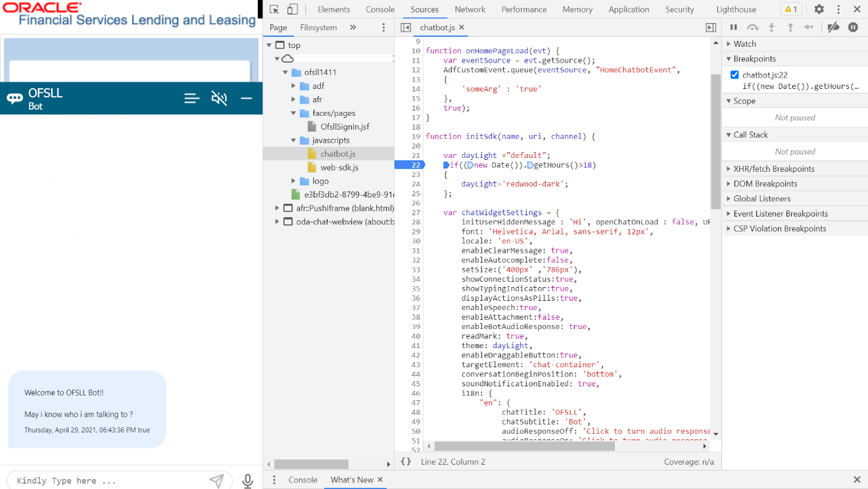Screen dimensions: 868x489
Task: Open DevTools settings gear
Action: tap(819, 9)
